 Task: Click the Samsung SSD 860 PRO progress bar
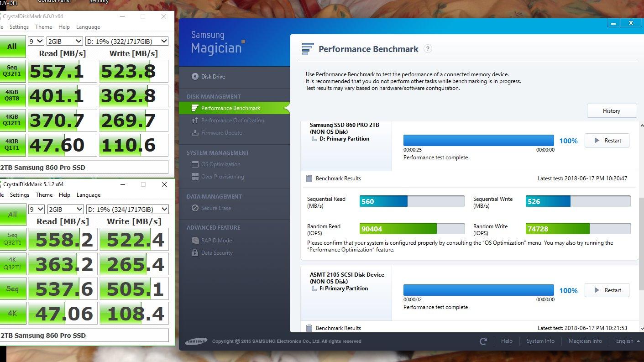pyautogui.click(x=479, y=140)
